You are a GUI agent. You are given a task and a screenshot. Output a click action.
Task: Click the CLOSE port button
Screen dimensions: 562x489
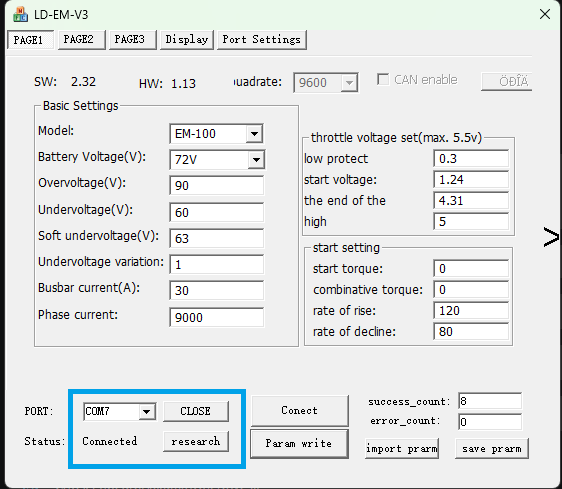click(196, 411)
